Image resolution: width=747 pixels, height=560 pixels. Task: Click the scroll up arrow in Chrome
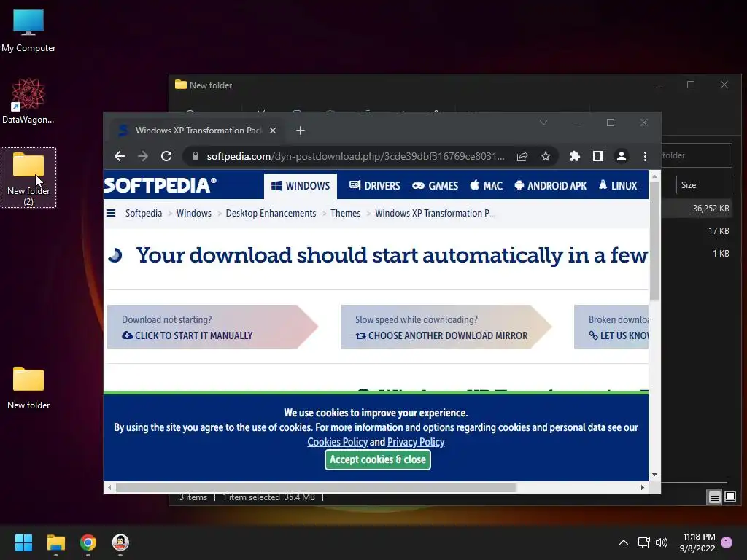coord(654,176)
